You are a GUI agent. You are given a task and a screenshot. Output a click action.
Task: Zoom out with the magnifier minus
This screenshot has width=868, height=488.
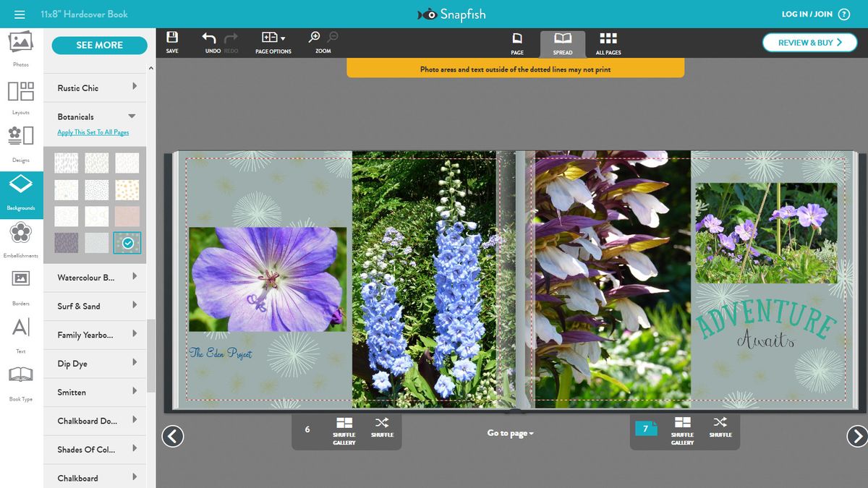333,38
